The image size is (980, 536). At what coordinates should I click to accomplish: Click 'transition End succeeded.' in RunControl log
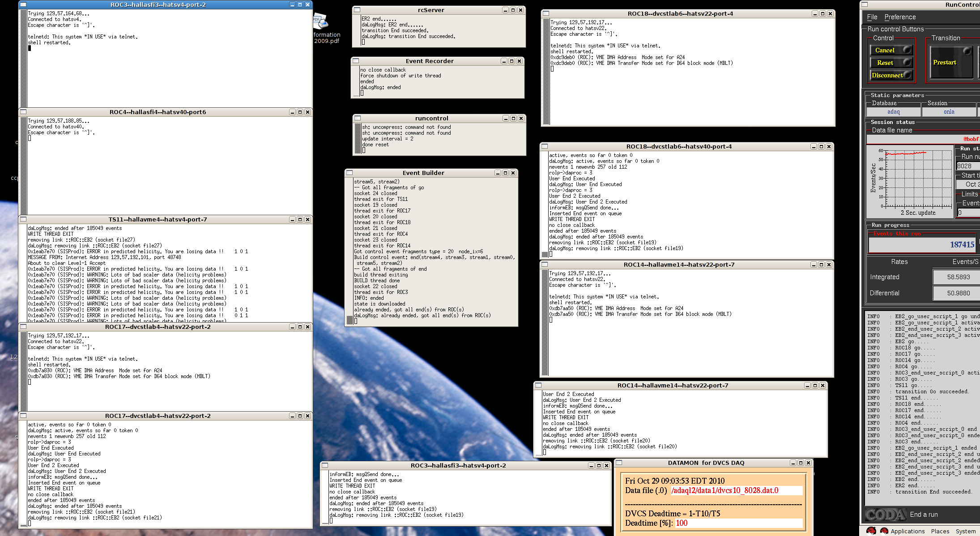coord(933,492)
